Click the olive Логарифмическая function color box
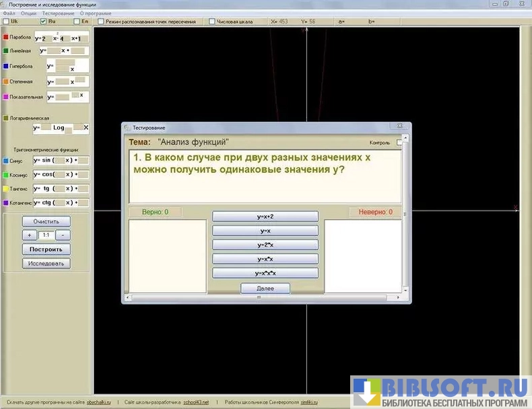Viewport: 532px width, 409px height. point(5,118)
